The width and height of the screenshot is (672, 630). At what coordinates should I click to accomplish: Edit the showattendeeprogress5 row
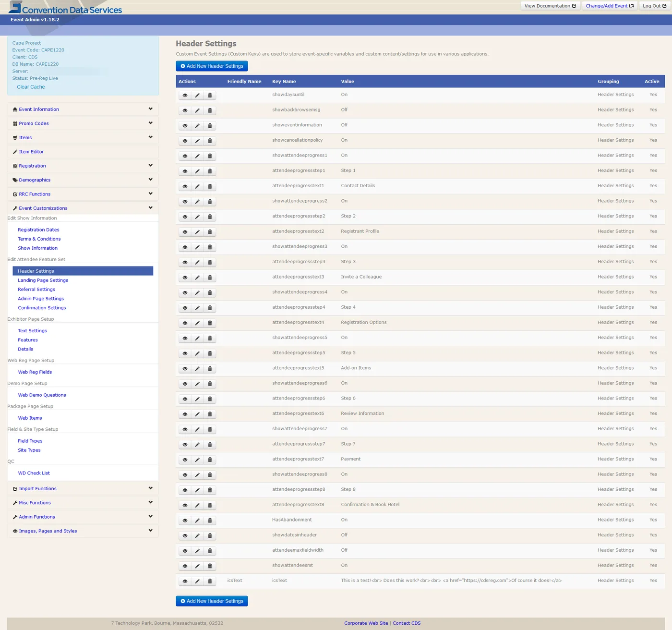pyautogui.click(x=197, y=339)
